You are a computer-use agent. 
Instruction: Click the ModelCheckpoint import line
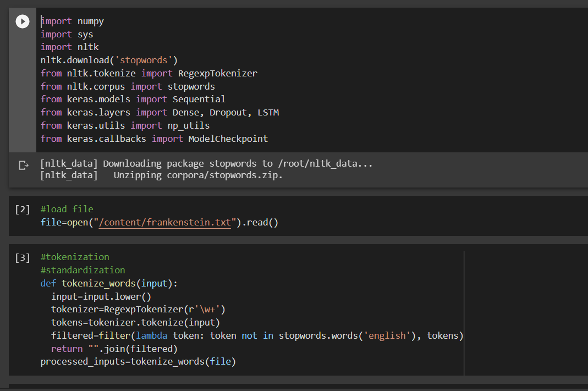pyautogui.click(x=155, y=139)
